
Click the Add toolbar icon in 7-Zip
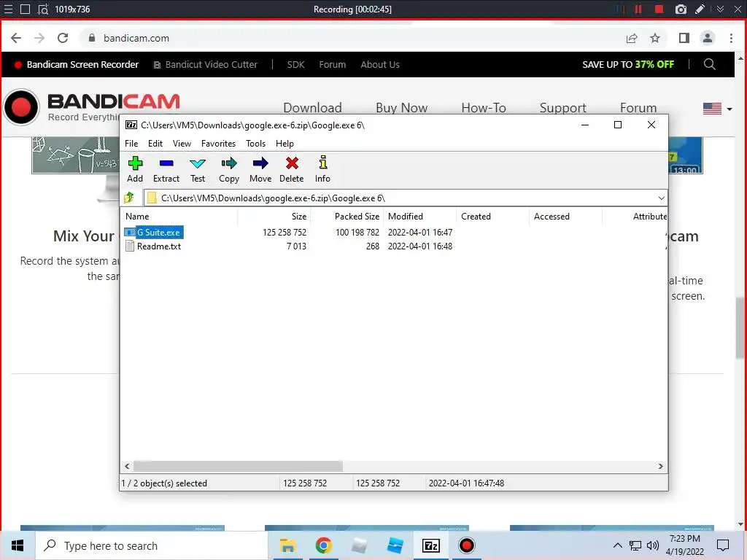[135, 169]
